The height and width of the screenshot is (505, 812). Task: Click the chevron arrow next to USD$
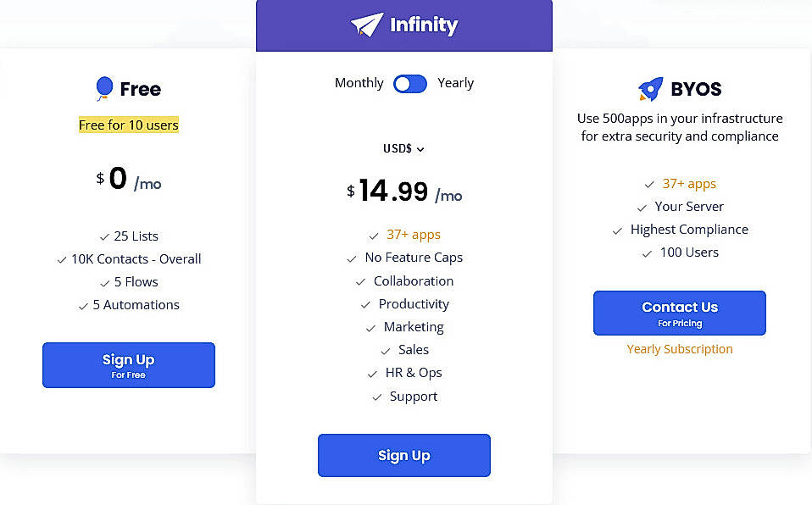point(420,150)
